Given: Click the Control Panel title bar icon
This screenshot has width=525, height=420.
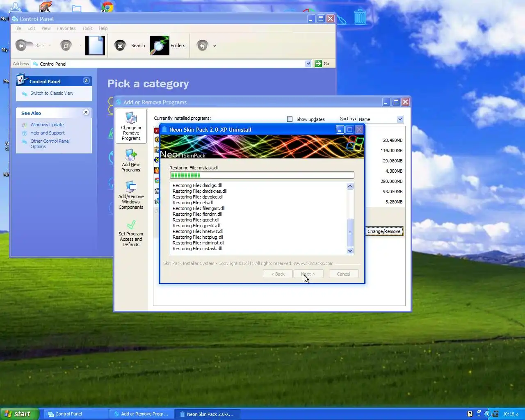Looking at the screenshot, I should click(15, 19).
